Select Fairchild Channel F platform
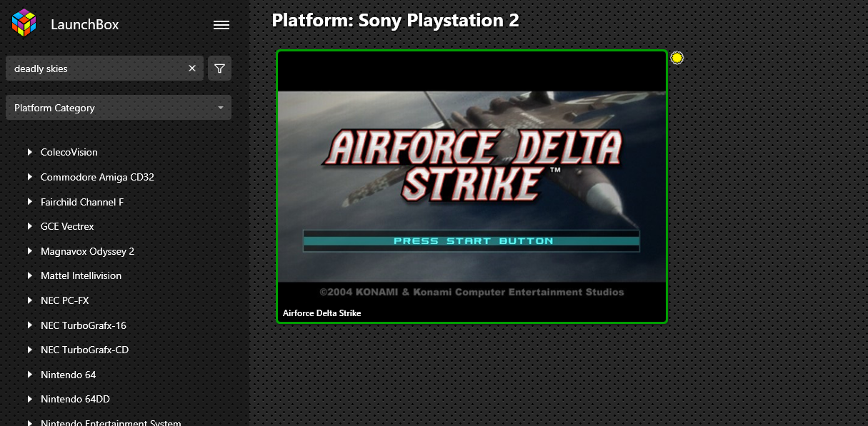868x426 pixels. (x=82, y=202)
